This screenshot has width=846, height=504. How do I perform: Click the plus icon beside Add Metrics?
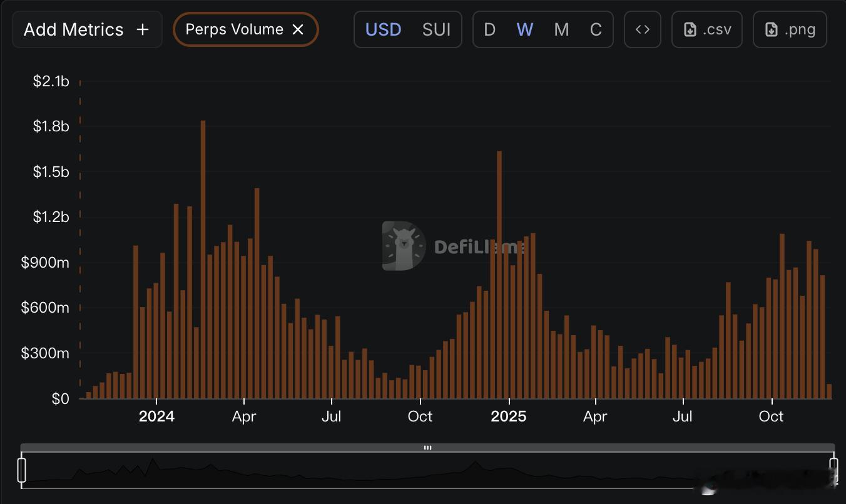pyautogui.click(x=143, y=29)
